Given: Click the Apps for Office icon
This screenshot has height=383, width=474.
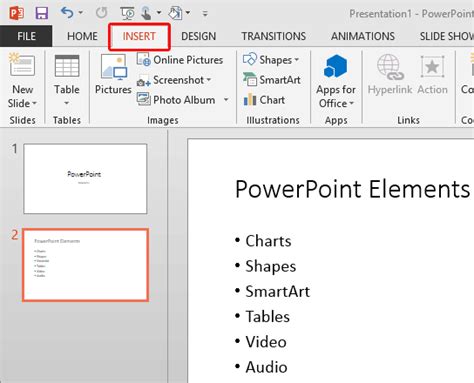Looking at the screenshot, I should (335, 66).
